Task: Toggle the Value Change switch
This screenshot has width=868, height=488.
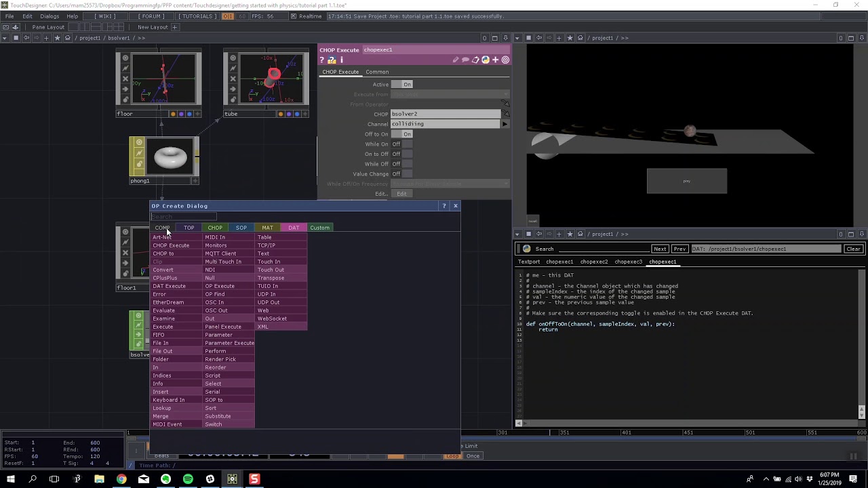Action: (x=401, y=174)
